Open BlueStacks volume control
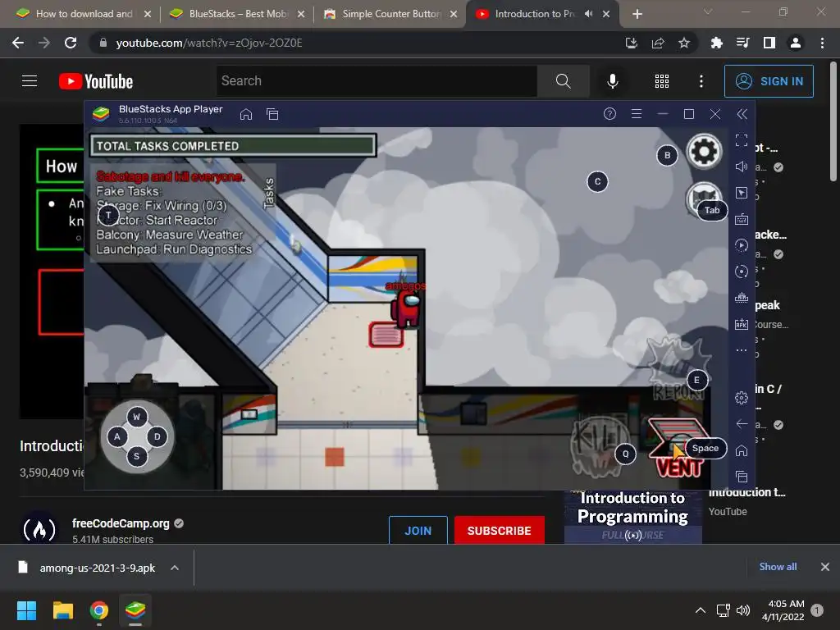Screen dimensions: 840x630 tap(742, 167)
